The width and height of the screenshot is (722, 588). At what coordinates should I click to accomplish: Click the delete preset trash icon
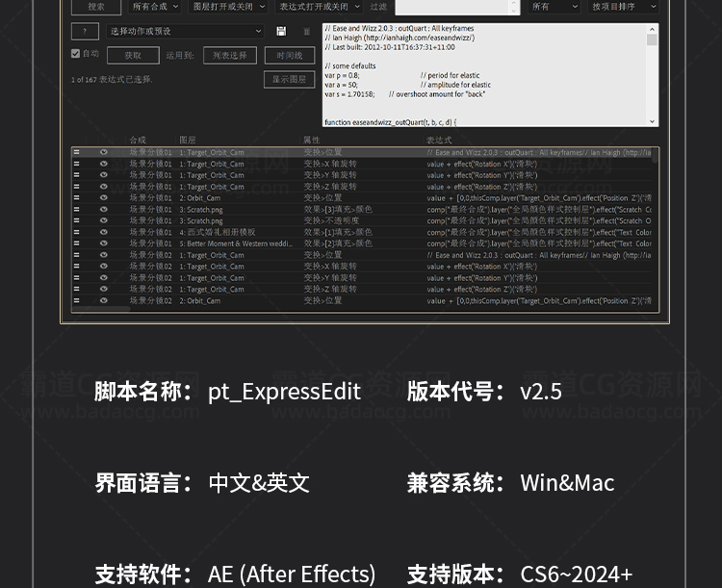(x=307, y=32)
